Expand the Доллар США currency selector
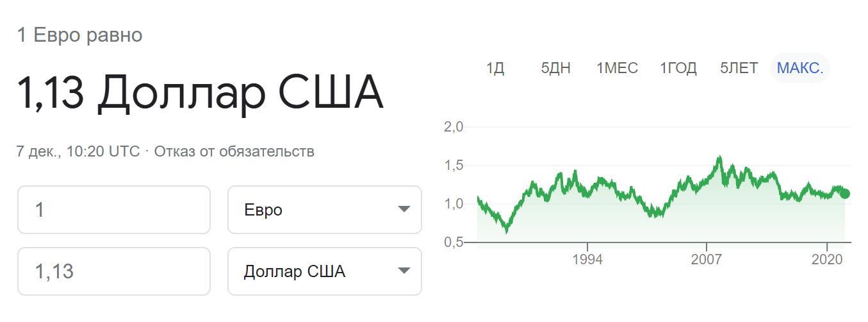The width and height of the screenshot is (868, 322). (324, 271)
